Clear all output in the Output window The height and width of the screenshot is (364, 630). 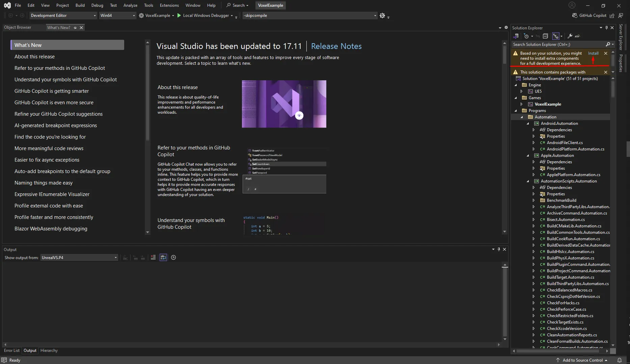tap(153, 257)
